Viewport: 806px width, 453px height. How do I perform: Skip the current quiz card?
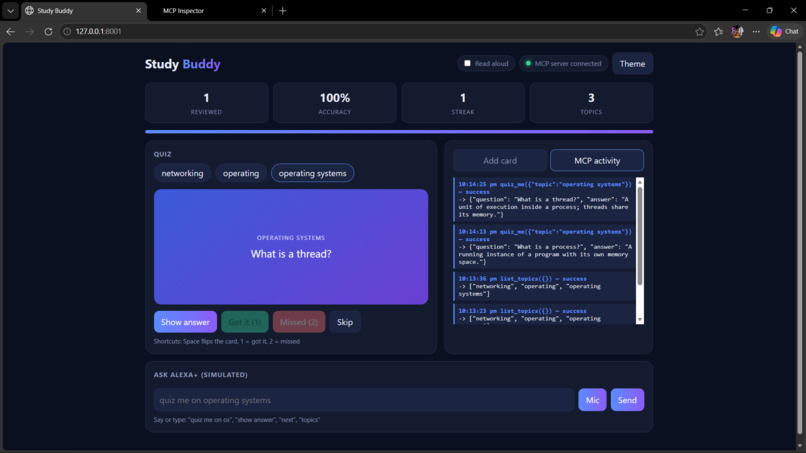[x=345, y=322]
